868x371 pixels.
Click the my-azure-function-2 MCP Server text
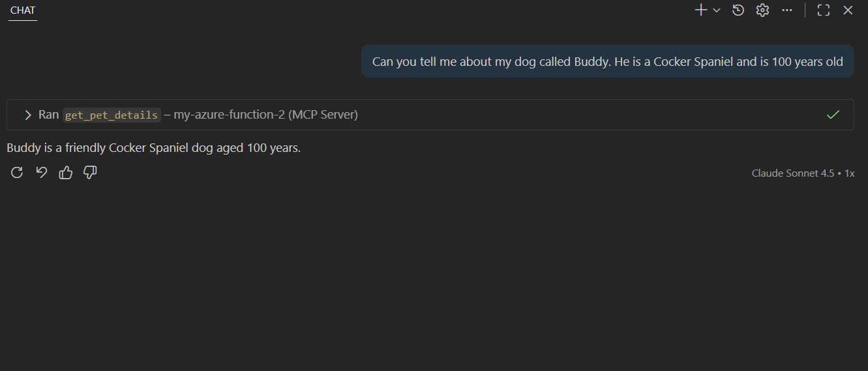pyautogui.click(x=265, y=115)
